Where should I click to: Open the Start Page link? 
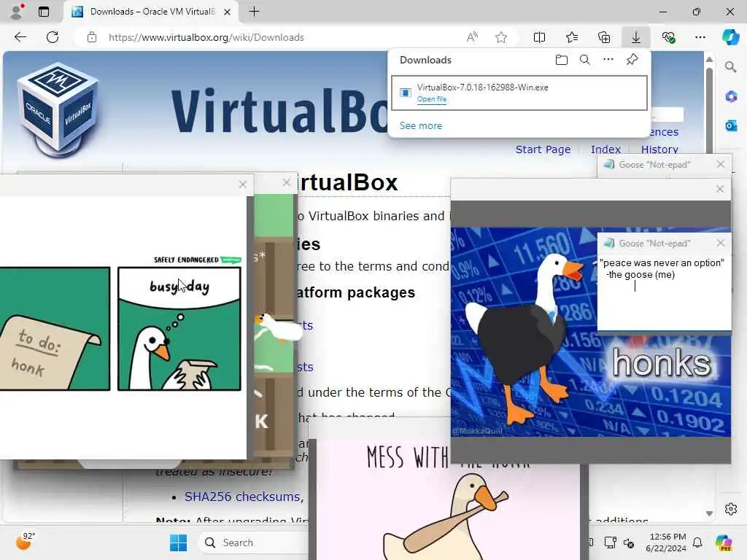tap(543, 149)
